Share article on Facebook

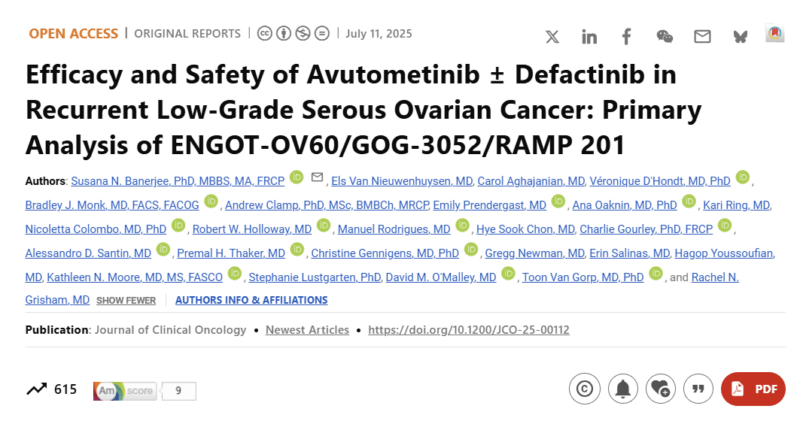[627, 37]
